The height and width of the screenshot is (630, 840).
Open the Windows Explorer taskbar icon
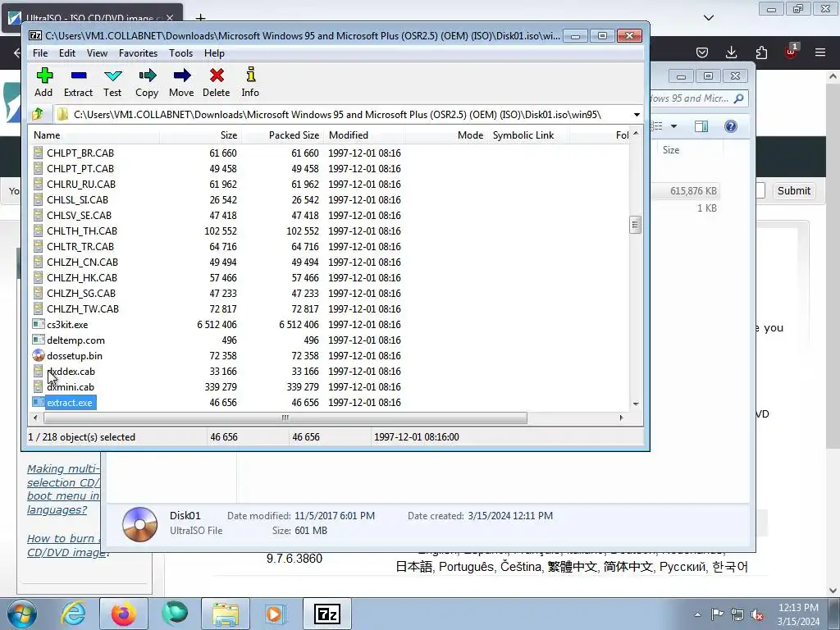(x=226, y=614)
